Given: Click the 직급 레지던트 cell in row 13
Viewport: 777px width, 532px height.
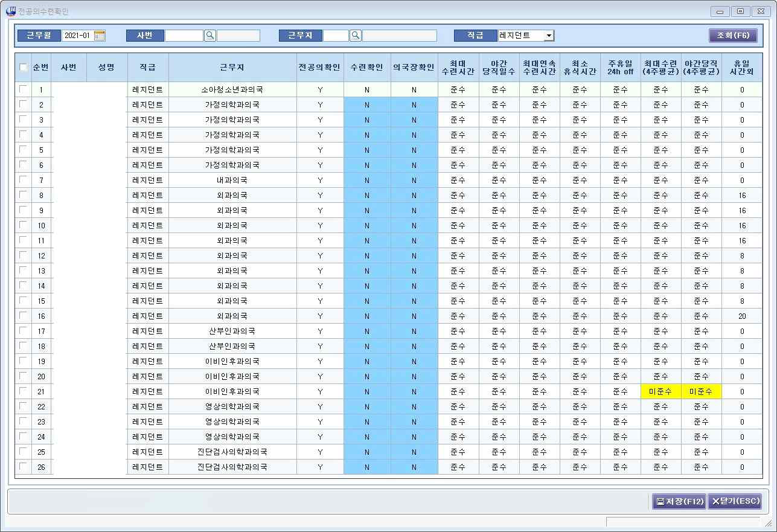Looking at the screenshot, I should [147, 271].
